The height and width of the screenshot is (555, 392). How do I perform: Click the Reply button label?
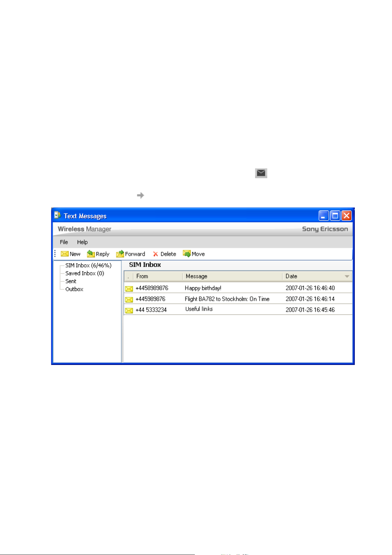pyautogui.click(x=102, y=254)
